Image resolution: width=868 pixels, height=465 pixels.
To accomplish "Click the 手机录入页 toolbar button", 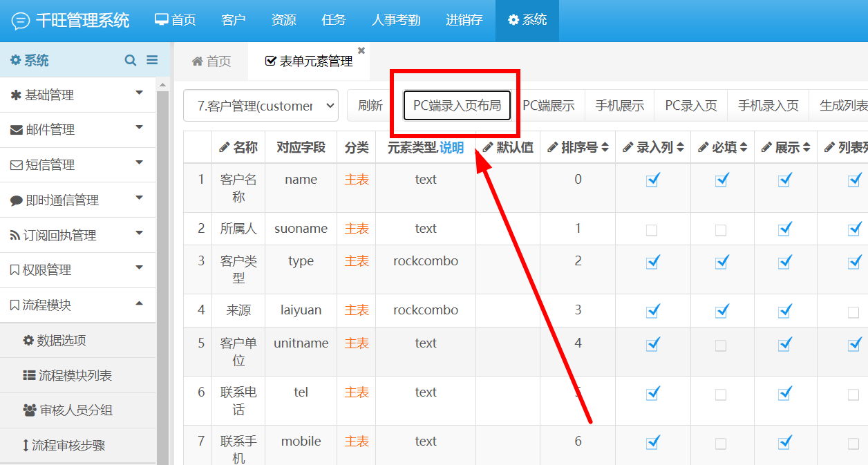I will [768, 106].
